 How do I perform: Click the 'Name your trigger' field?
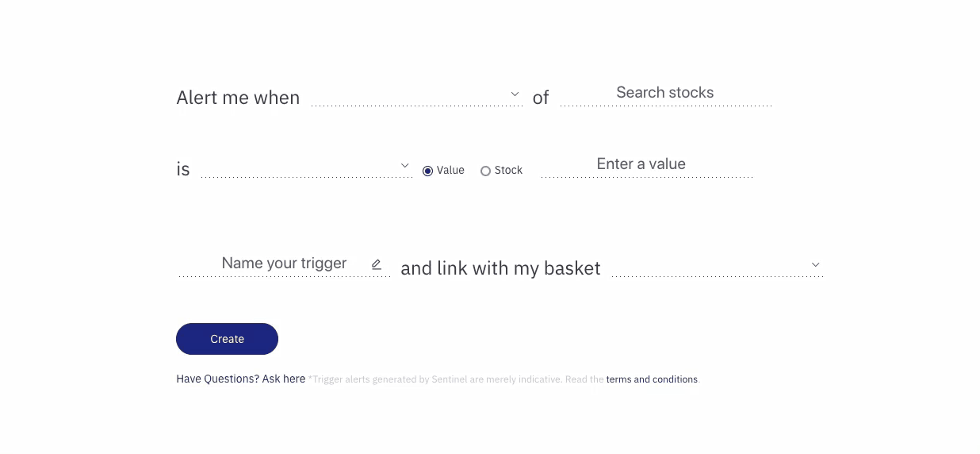pos(284,264)
